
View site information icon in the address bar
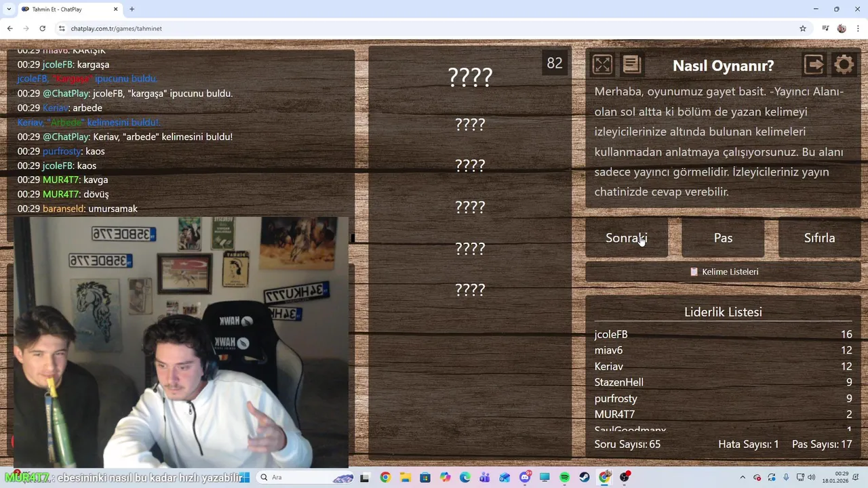[x=62, y=28]
